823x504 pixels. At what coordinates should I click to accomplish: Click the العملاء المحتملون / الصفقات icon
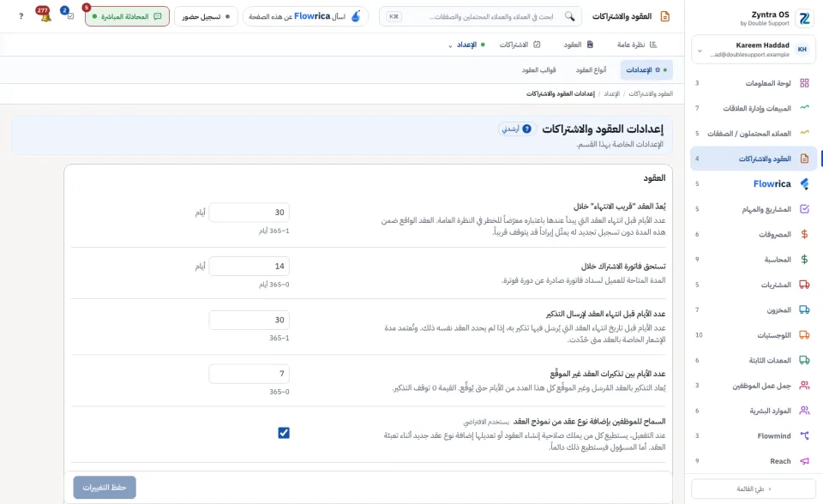point(804,134)
